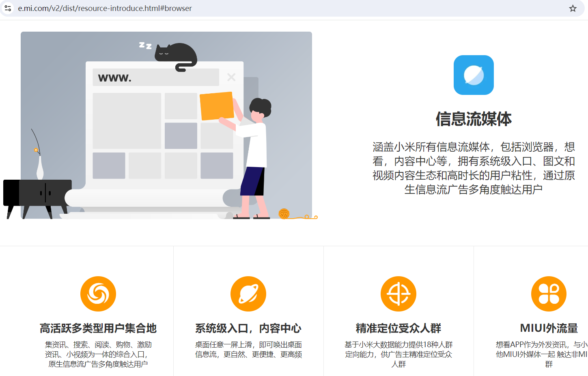Click the orange swirl icon above 高活跃多类型用户集合地
The height and width of the screenshot is (376, 588).
(98, 294)
